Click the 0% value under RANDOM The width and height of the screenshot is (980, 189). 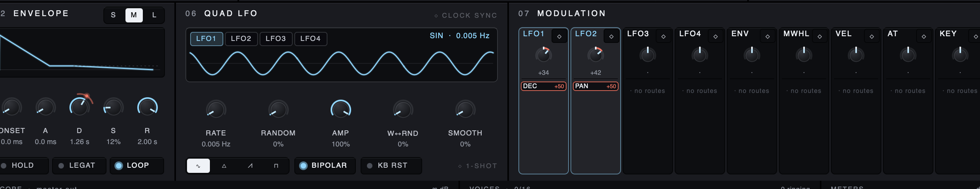click(x=278, y=144)
